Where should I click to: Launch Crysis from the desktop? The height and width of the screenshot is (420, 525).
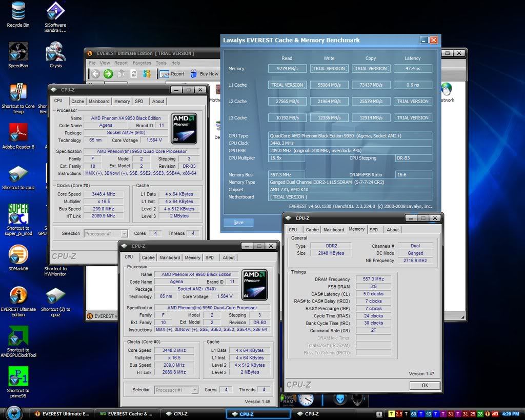coord(55,55)
